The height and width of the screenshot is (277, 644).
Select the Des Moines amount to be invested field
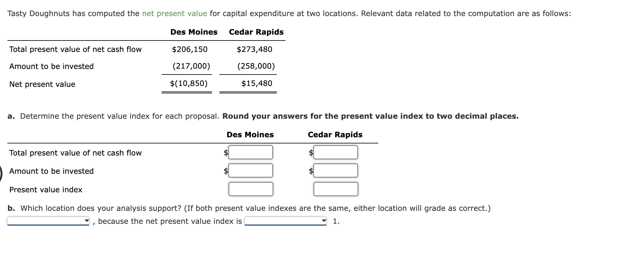[250, 171]
